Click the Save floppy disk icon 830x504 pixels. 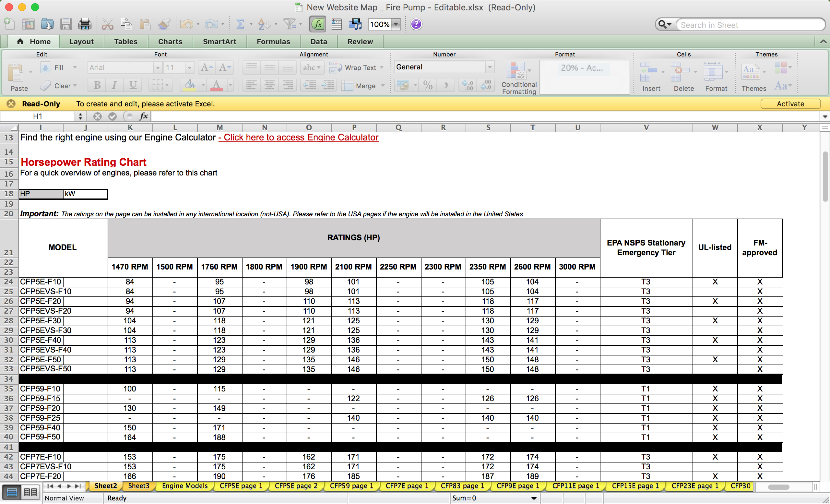coord(66,24)
